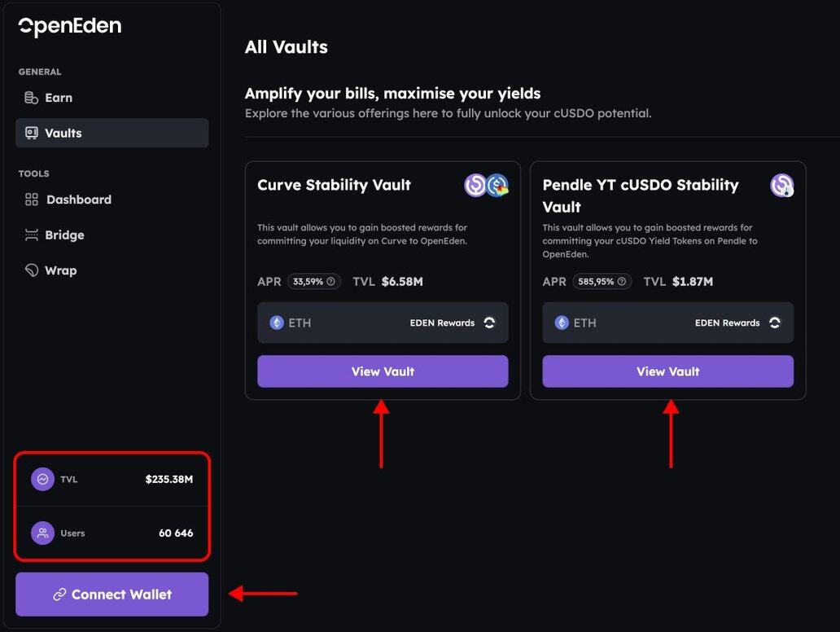Click EDEN Rewards icon in Pendle vault
840x632 pixels.
[775, 323]
